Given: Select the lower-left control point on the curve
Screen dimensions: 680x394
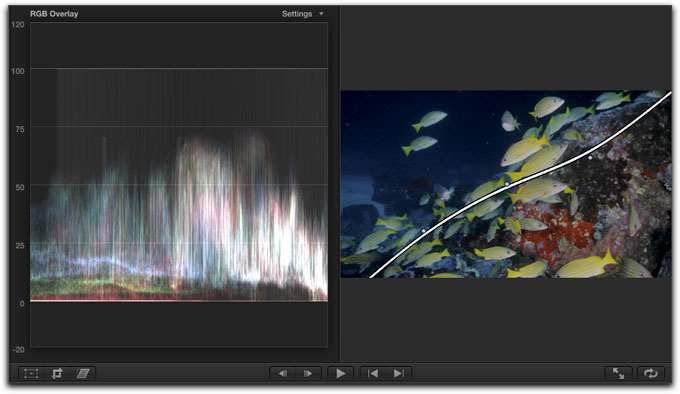Looking at the screenshot, I should point(424,231).
